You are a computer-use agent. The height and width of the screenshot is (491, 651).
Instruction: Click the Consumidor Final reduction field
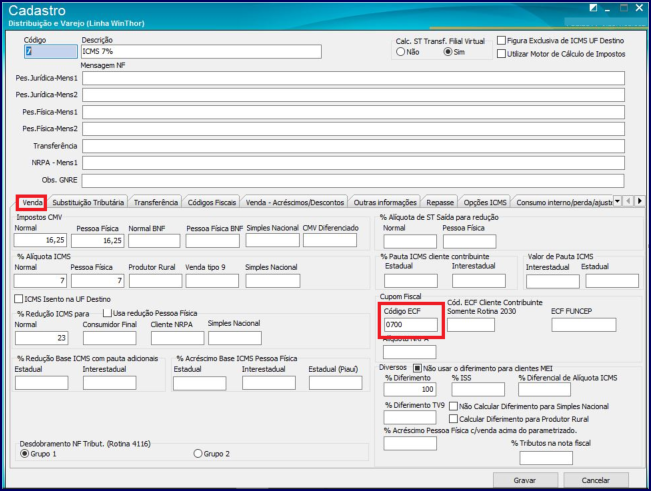[x=110, y=338]
